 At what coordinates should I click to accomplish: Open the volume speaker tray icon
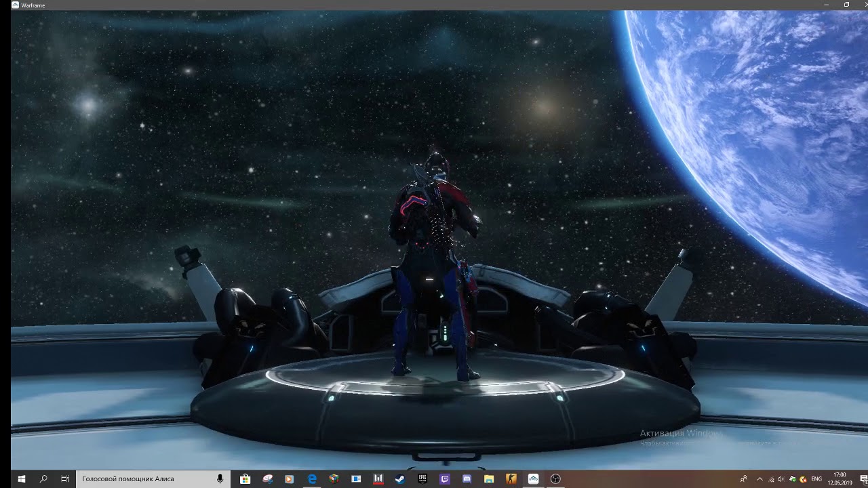pyautogui.click(x=781, y=479)
